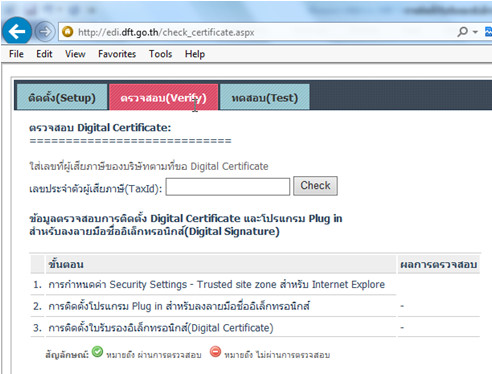The width and height of the screenshot is (492, 374).
Task: Click the red failed legend icon
Action: (x=215, y=352)
